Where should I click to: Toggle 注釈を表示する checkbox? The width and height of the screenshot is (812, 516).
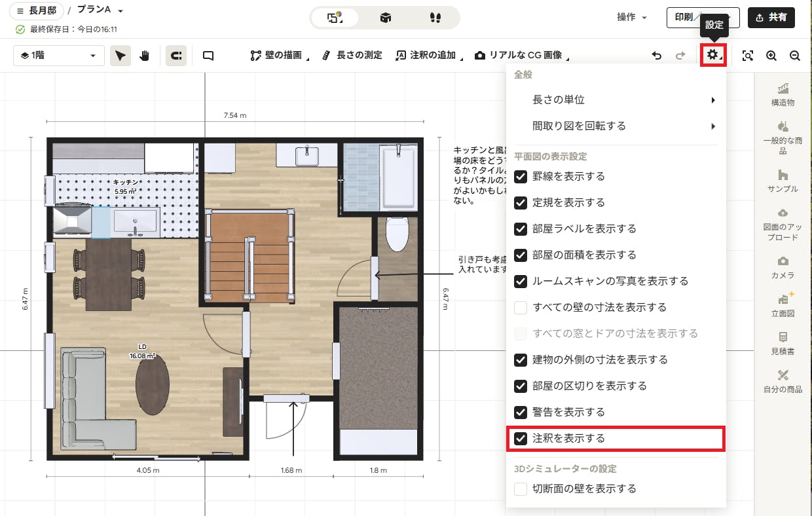[521, 439]
